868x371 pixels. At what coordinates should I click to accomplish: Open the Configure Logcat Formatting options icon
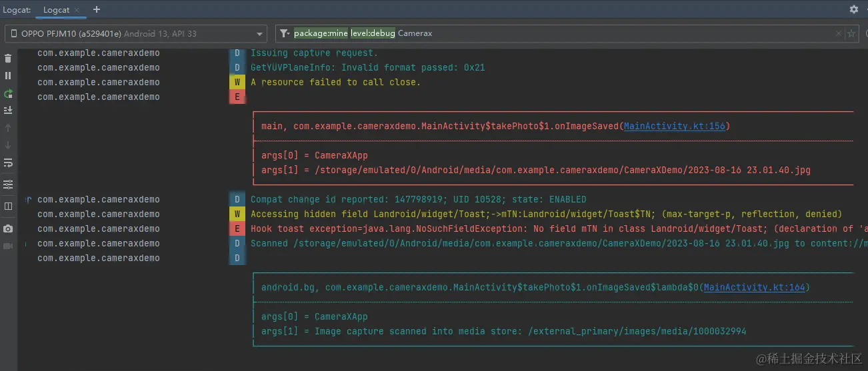[x=8, y=184]
